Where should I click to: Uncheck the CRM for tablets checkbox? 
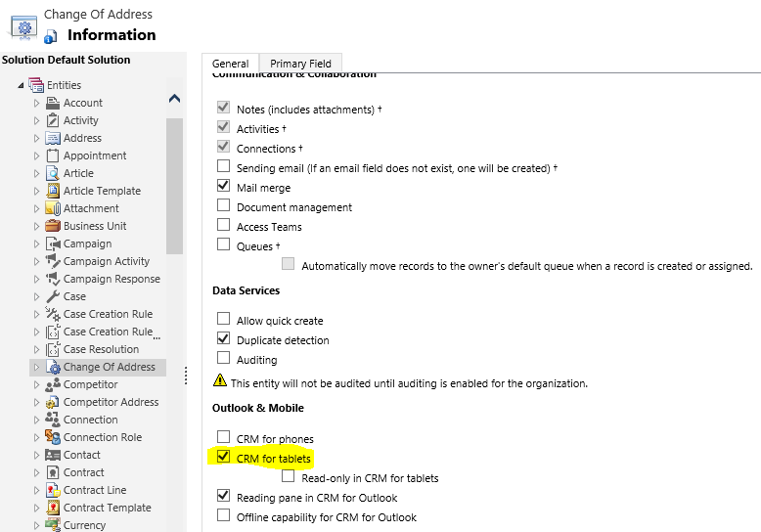tap(223, 457)
